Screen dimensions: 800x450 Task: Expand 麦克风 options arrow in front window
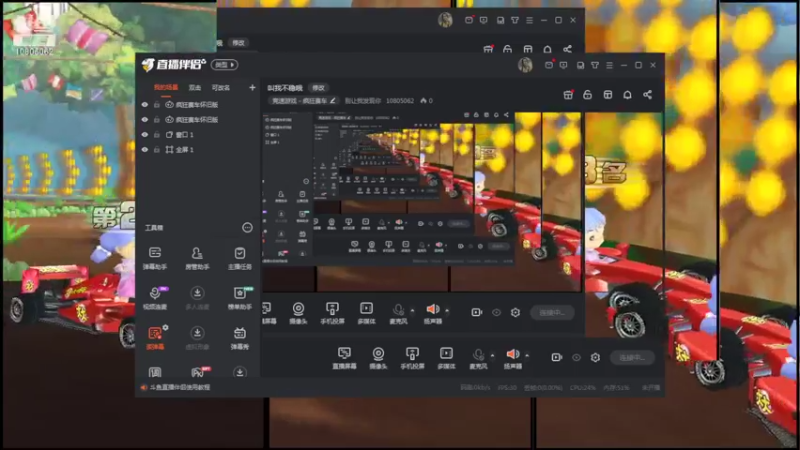(492, 355)
